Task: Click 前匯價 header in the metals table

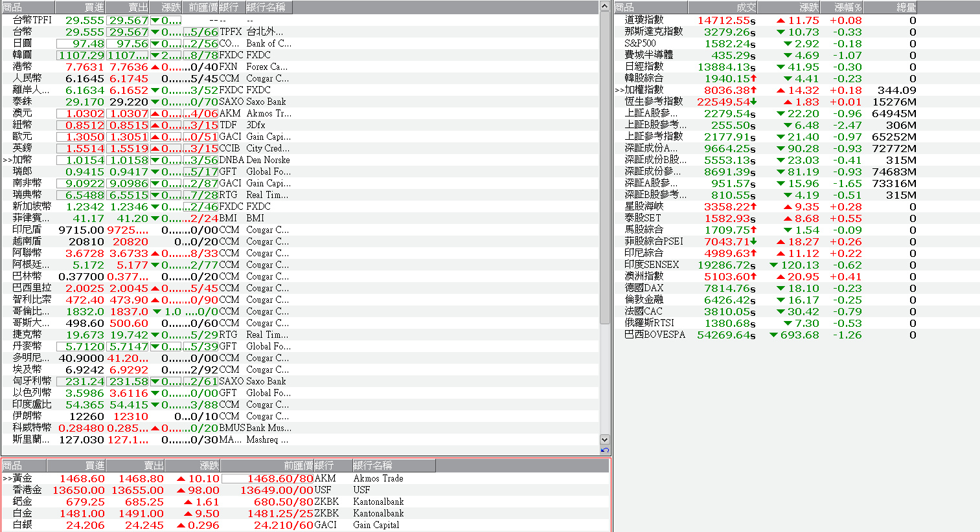Action: (267, 465)
